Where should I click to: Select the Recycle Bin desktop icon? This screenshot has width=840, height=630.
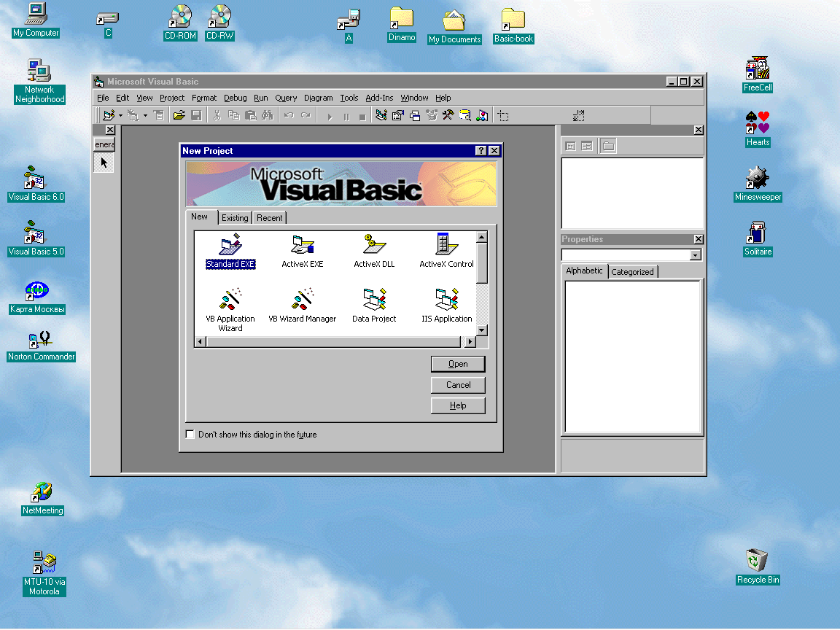click(758, 567)
